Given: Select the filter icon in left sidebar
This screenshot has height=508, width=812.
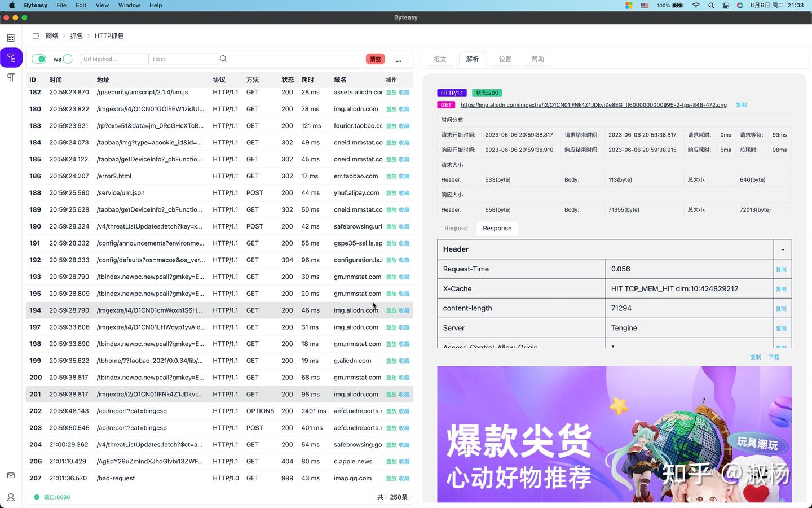Looking at the screenshot, I should pyautogui.click(x=11, y=57).
